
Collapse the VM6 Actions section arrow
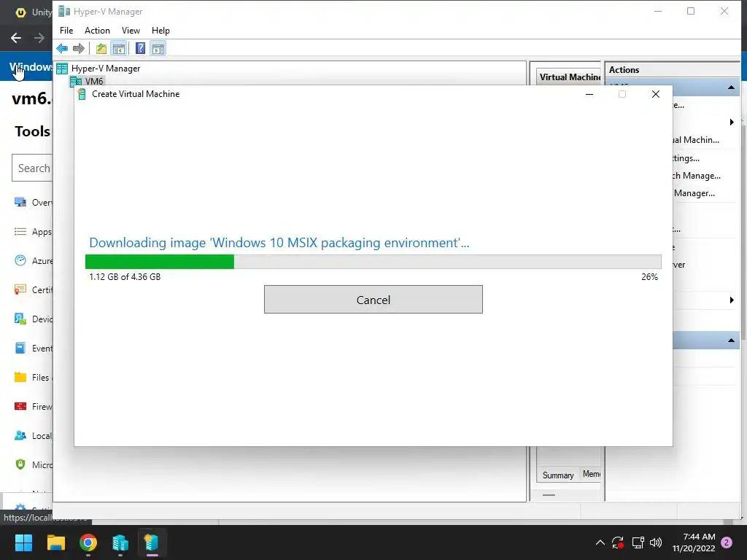click(x=731, y=87)
